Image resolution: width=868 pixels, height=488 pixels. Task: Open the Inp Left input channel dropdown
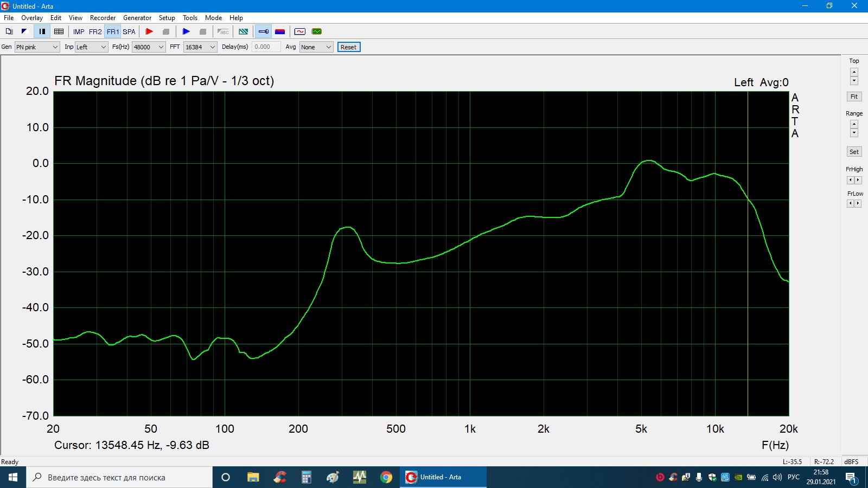92,47
